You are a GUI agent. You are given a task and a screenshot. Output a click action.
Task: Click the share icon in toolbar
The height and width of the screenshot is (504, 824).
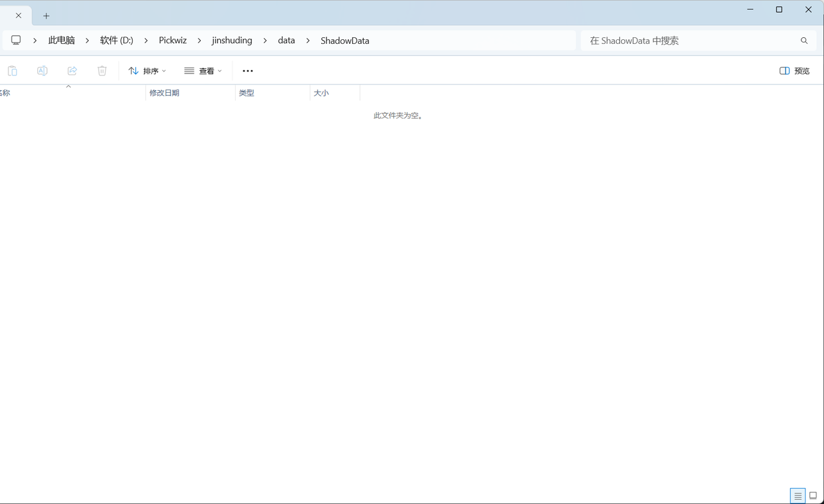tap(72, 71)
